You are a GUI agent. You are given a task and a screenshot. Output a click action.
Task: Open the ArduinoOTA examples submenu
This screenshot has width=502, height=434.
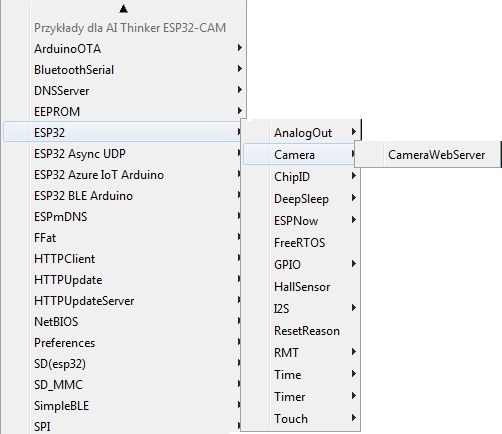coord(124,49)
